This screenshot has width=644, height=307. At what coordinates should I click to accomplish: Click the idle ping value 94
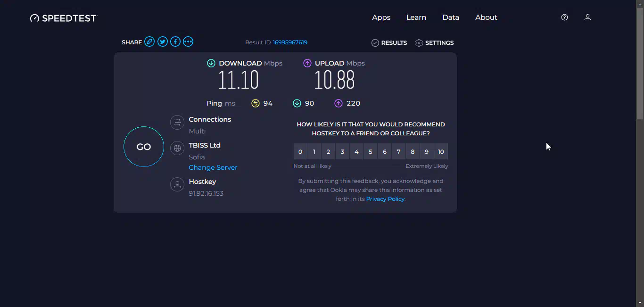[x=268, y=103]
